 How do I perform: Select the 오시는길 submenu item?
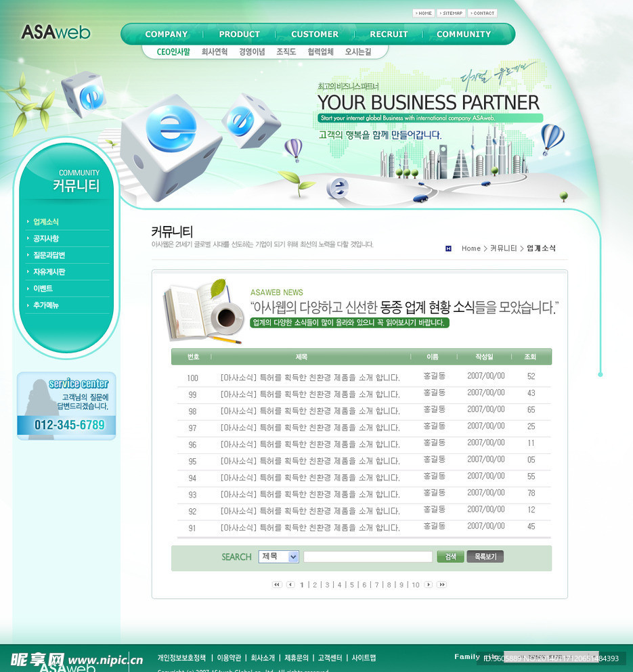(x=358, y=52)
